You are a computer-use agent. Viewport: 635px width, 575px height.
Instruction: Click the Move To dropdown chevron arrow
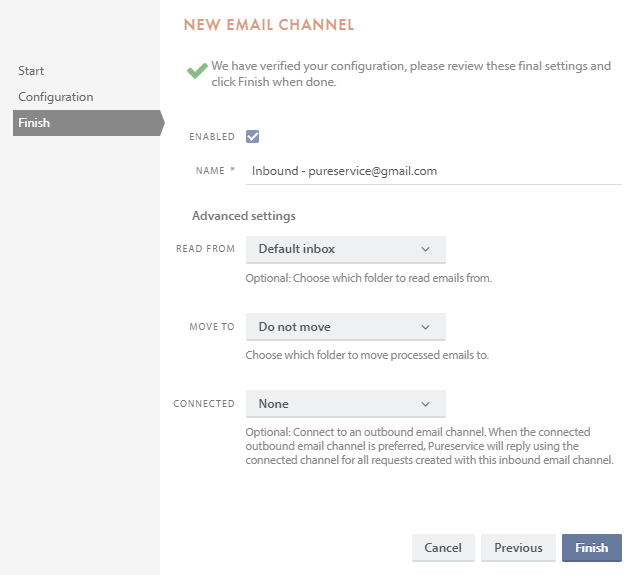425,327
